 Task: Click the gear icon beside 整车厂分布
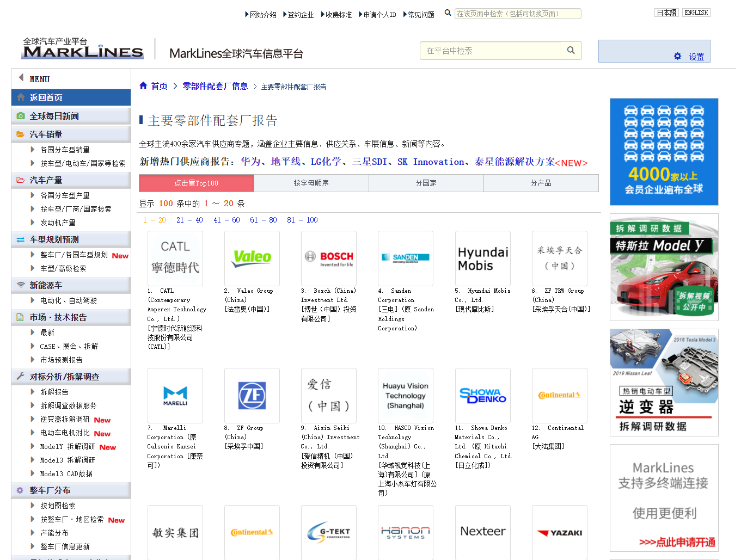[21, 490]
